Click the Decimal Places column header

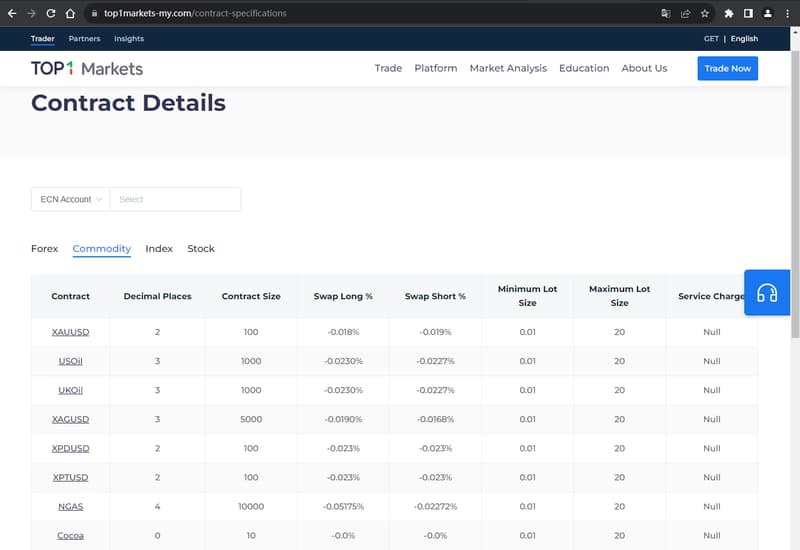coord(157,296)
